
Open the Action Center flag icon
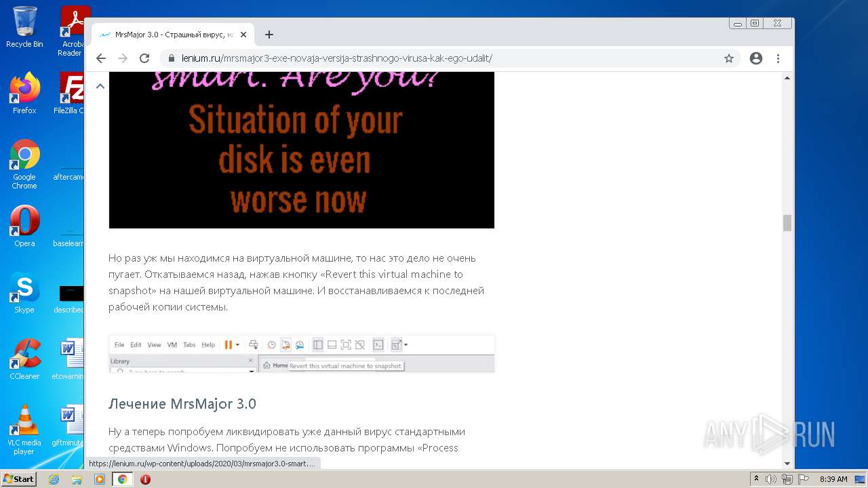pyautogui.click(x=803, y=479)
